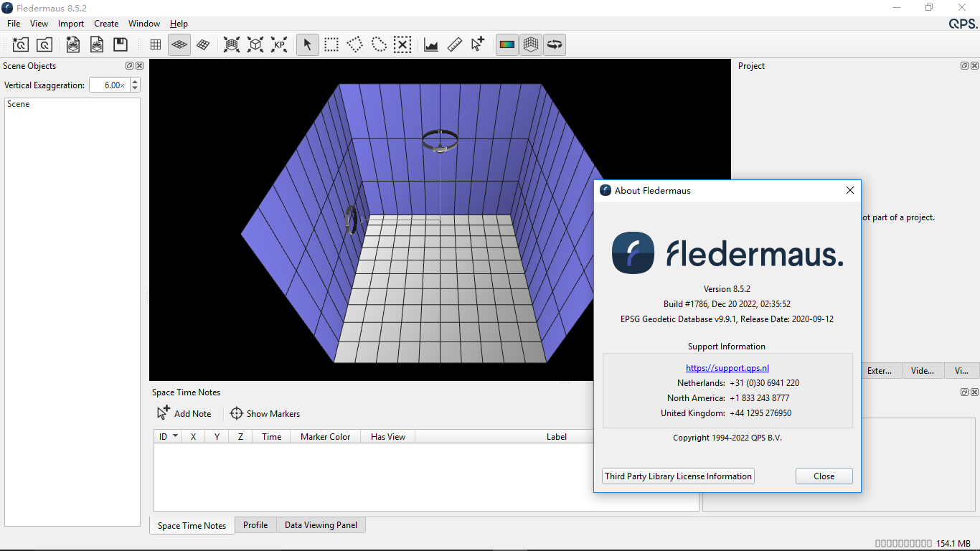Toggle the highlighted perspective grid view icon
The width and height of the screenshot is (980, 551).
(x=179, y=44)
